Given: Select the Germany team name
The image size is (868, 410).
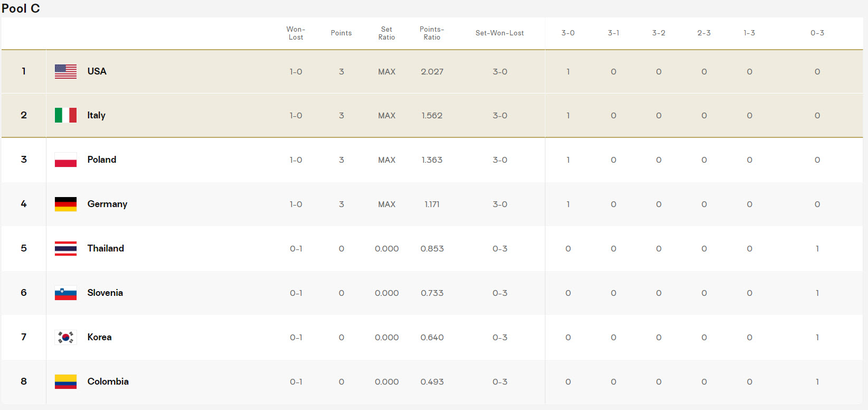Looking at the screenshot, I should (107, 204).
